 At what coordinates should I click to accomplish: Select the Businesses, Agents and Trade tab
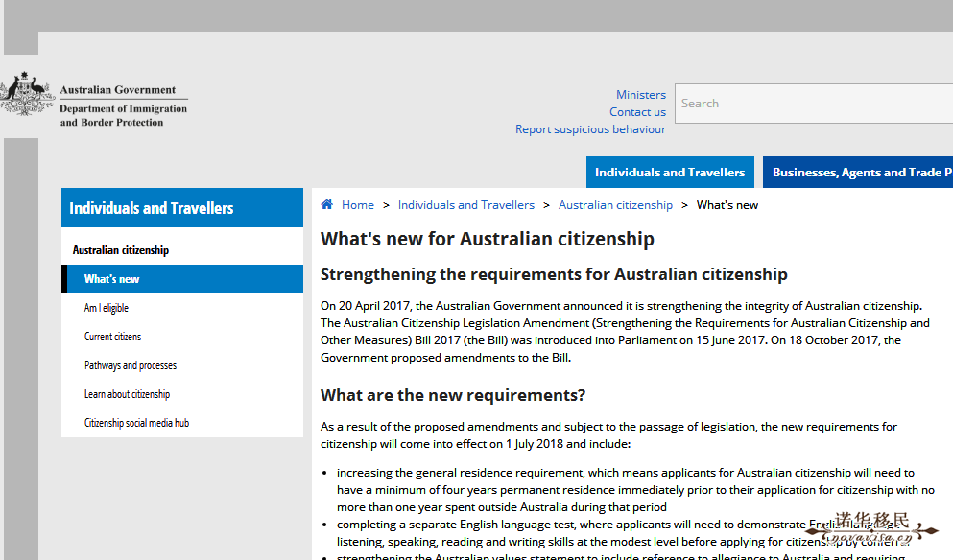coord(858,172)
